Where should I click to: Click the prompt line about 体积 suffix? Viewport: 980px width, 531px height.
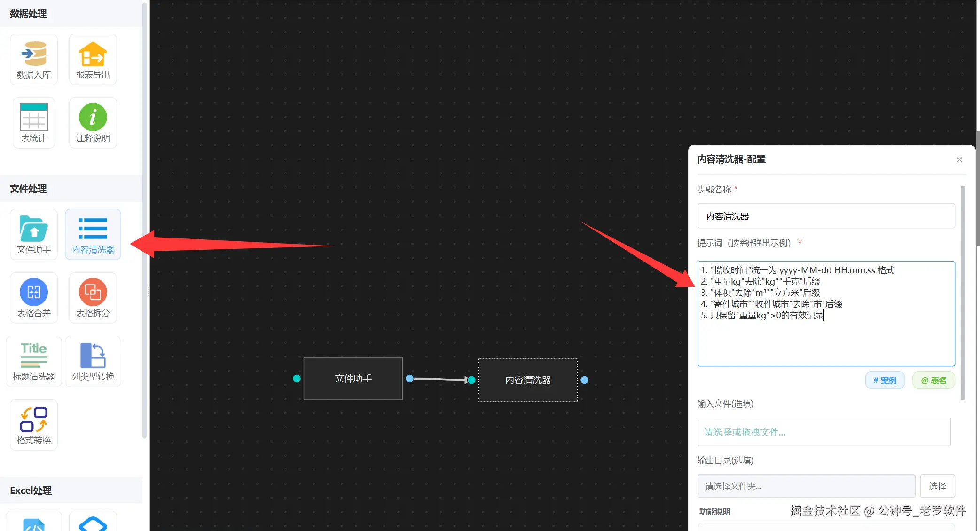click(x=760, y=293)
